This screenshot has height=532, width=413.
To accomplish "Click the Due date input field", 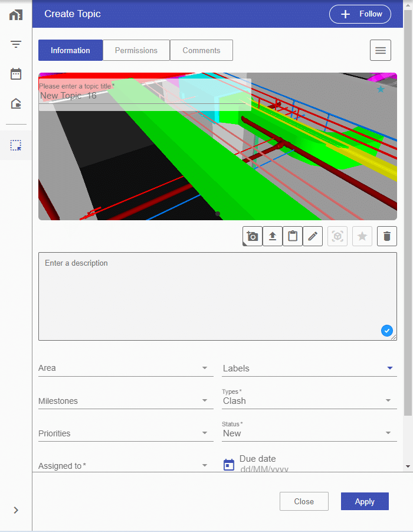I will point(318,464).
